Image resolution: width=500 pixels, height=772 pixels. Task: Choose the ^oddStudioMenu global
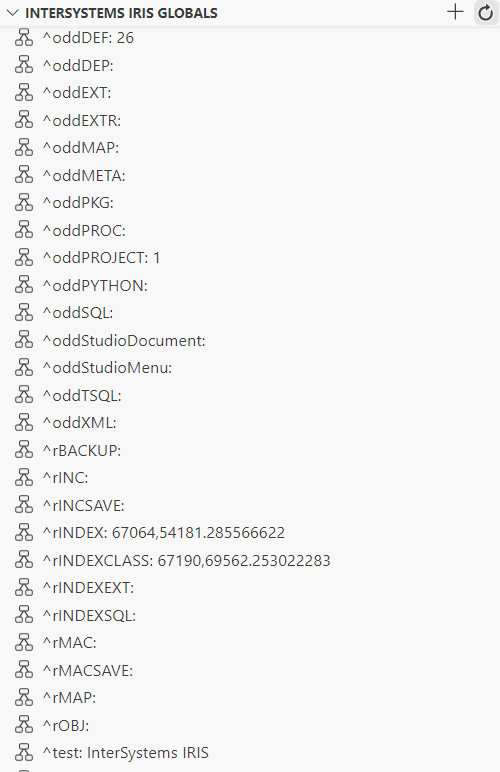(250, 368)
